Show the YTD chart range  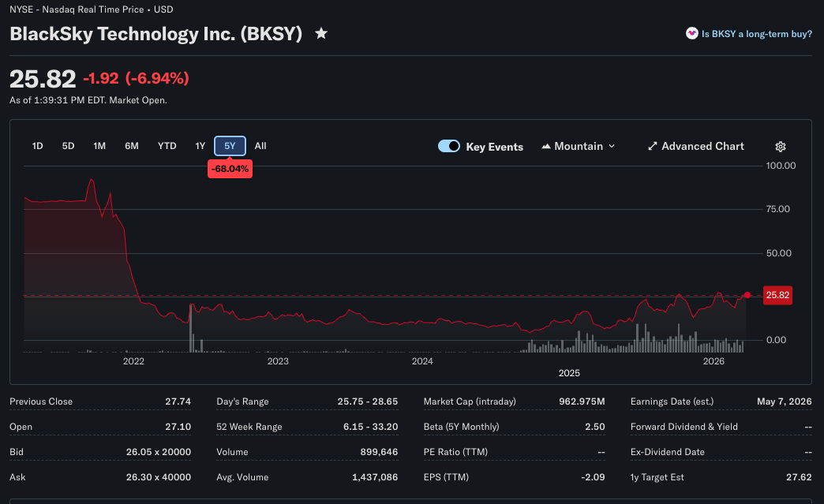[x=167, y=146]
